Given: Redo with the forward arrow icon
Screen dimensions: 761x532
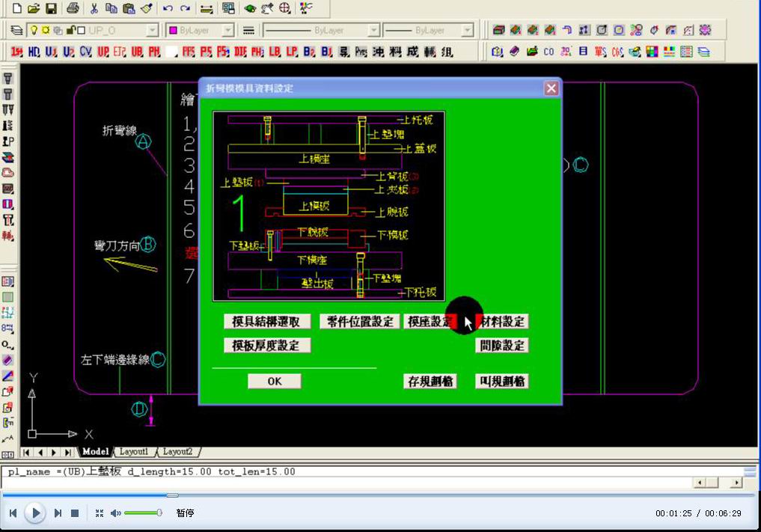Looking at the screenshot, I should tap(185, 8).
